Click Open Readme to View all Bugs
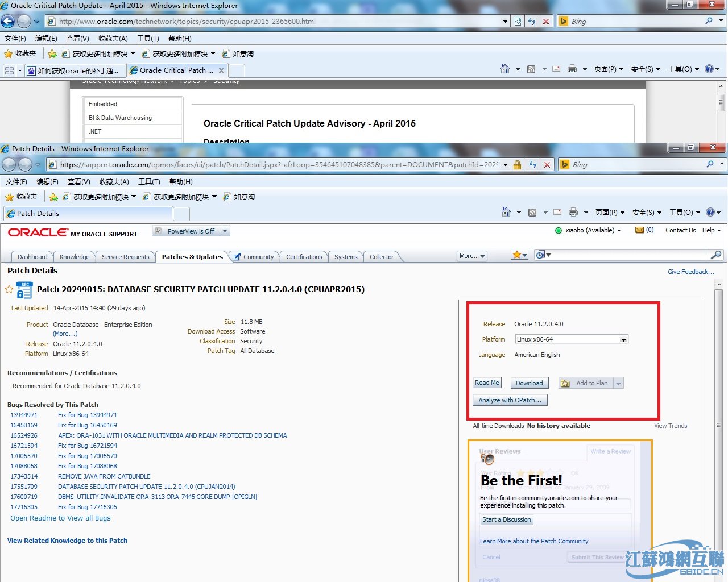The image size is (728, 582). [x=60, y=518]
